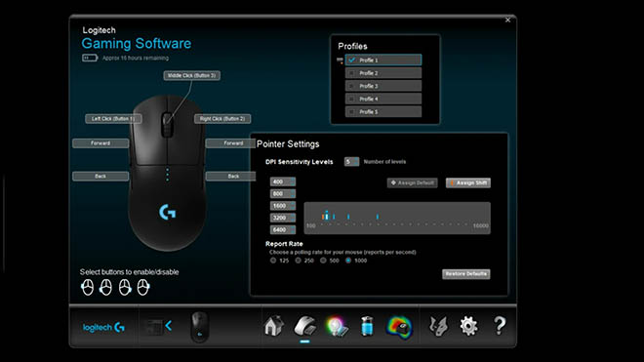Image resolution: width=644 pixels, height=362 pixels.
Task: Click the battery status icon near hours remaining
Action: click(90, 58)
